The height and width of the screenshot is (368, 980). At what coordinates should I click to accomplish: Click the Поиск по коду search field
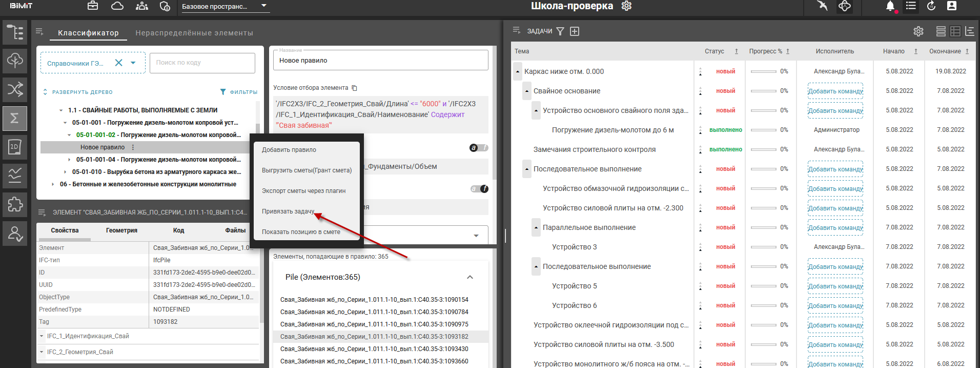click(x=202, y=63)
